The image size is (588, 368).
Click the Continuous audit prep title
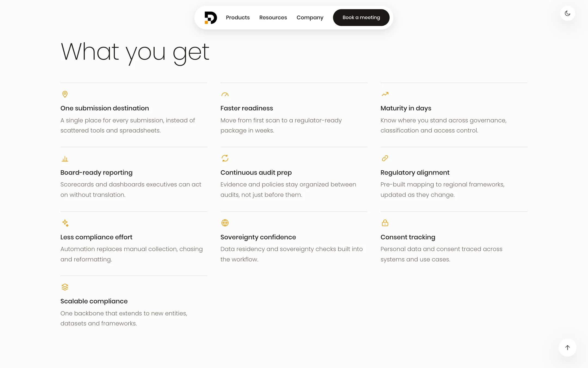click(x=256, y=173)
